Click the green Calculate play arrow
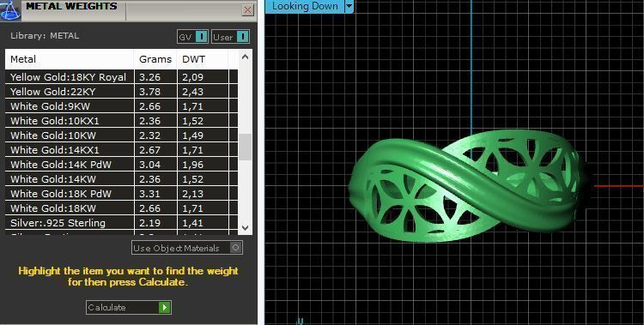This screenshot has width=644, height=325. 164,307
